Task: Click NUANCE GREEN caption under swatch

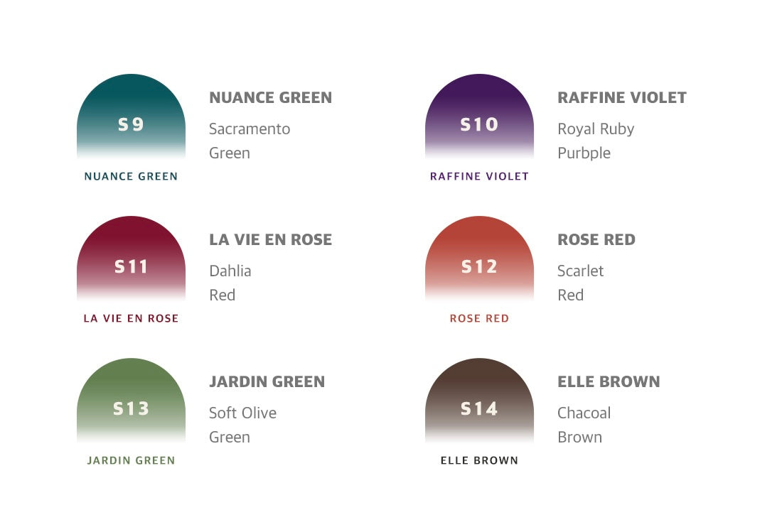Action: [x=131, y=176]
